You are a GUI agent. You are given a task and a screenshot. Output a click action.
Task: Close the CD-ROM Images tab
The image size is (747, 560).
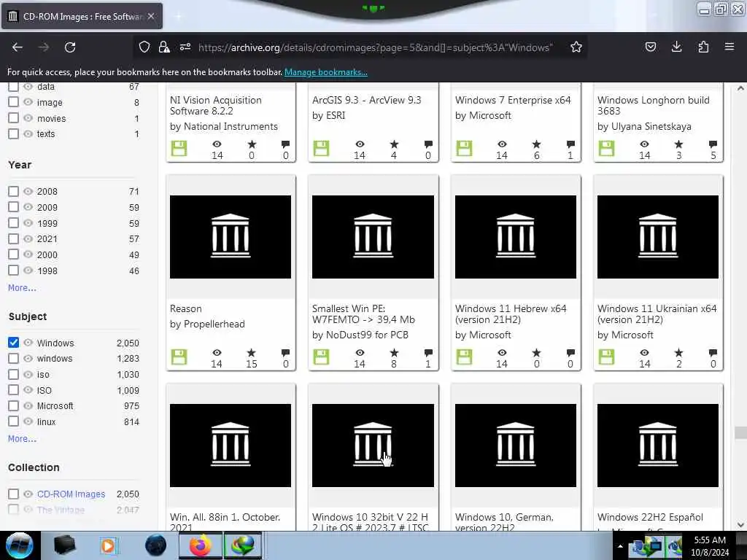click(151, 16)
